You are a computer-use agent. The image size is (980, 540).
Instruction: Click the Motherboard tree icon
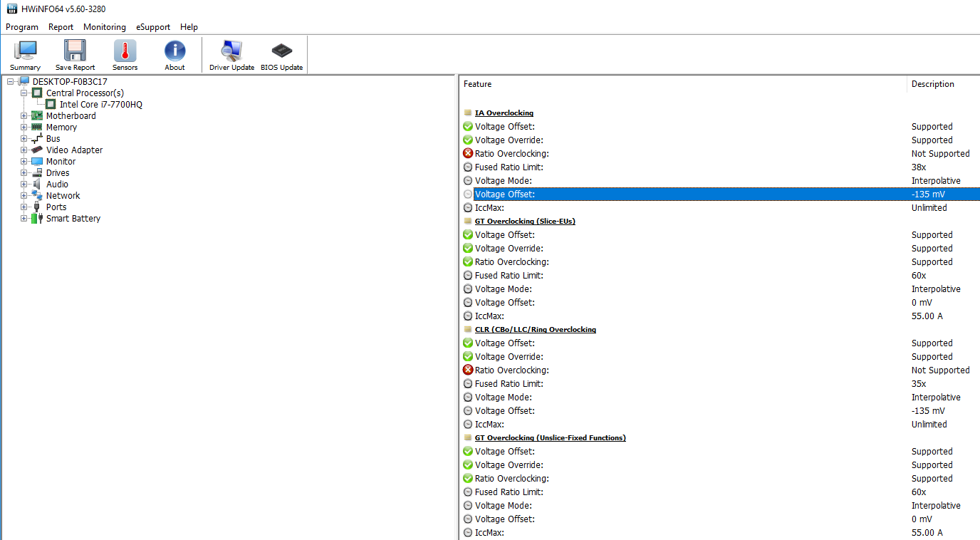(37, 115)
